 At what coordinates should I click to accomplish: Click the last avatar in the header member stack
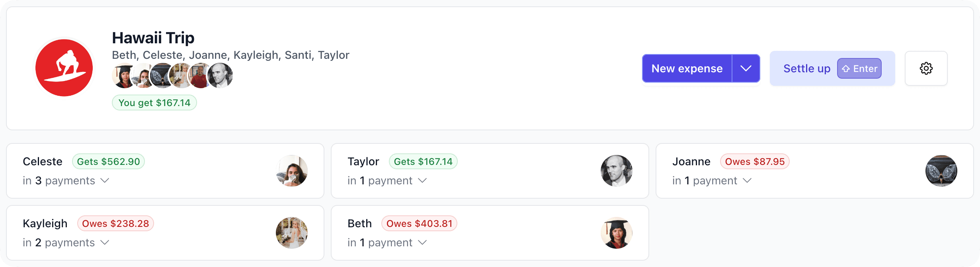pos(220,75)
